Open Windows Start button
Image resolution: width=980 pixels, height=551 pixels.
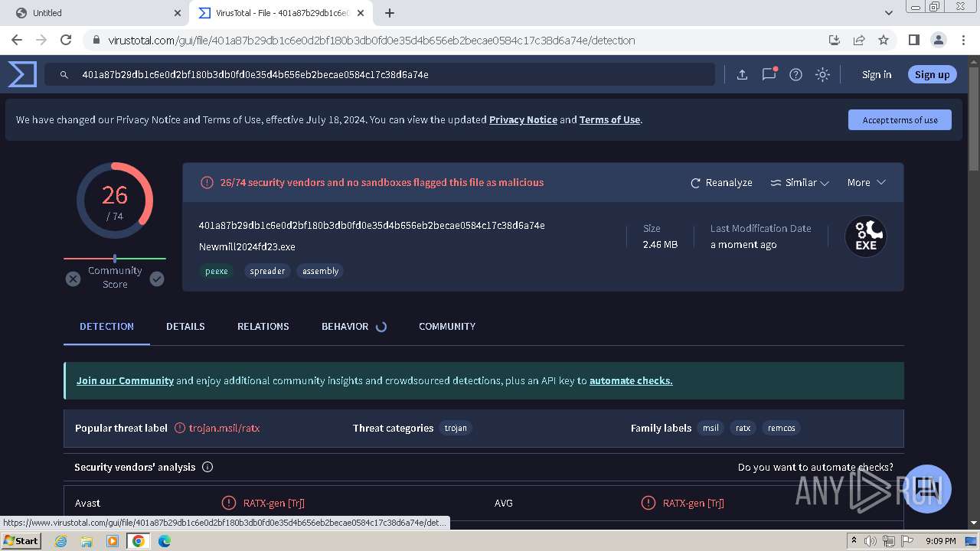21,541
